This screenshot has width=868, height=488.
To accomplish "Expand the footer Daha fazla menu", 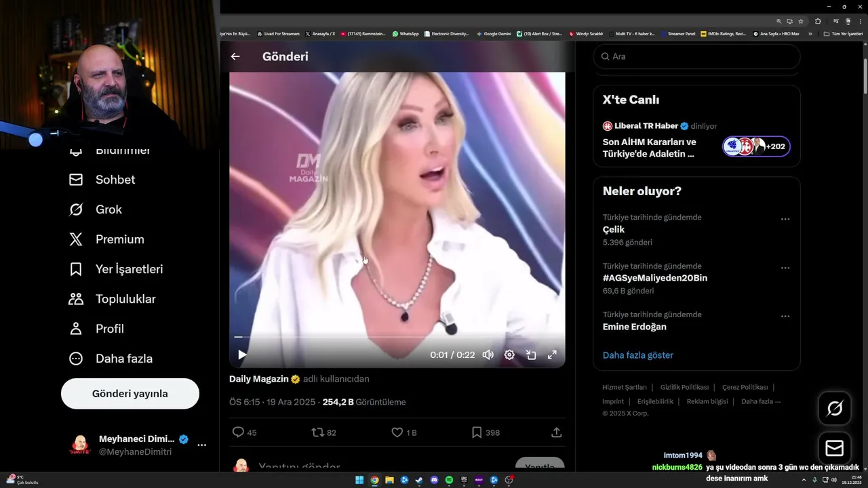I will 761,401.
